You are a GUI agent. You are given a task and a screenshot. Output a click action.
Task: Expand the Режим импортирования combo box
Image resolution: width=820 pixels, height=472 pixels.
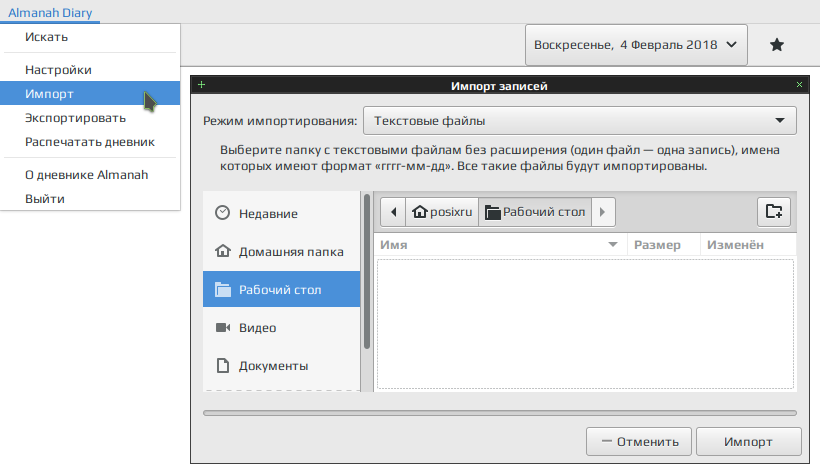[x=579, y=121]
